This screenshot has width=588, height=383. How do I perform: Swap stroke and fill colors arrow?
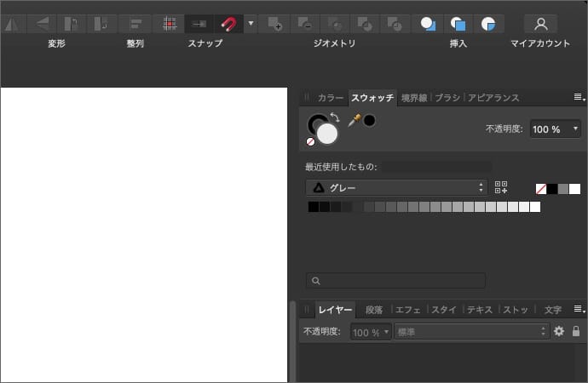335,117
